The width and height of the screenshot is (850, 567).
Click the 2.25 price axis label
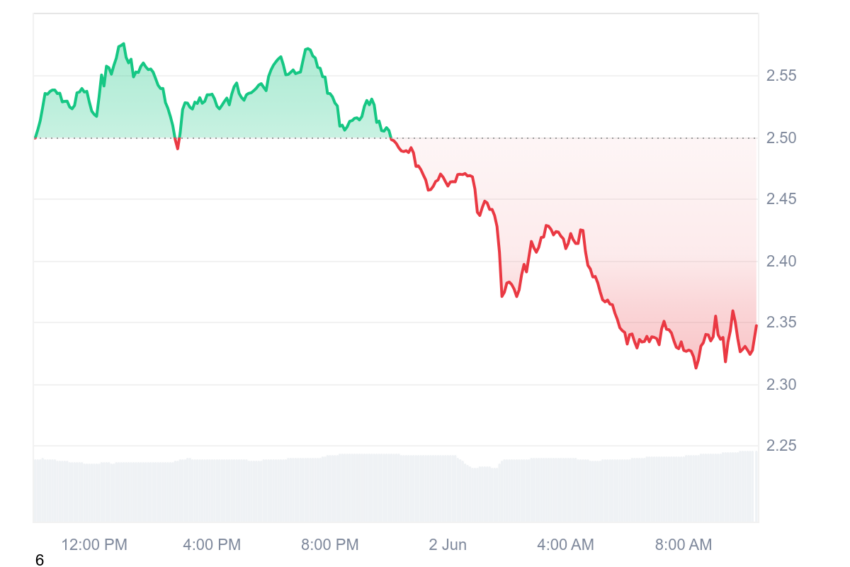click(781, 446)
